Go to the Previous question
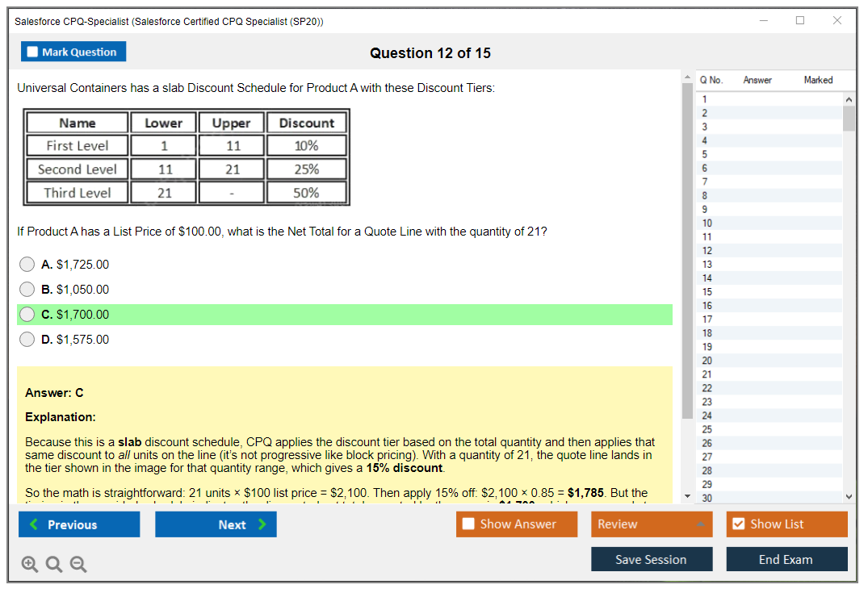Image resolution: width=868 pixels, height=593 pixels. click(79, 524)
